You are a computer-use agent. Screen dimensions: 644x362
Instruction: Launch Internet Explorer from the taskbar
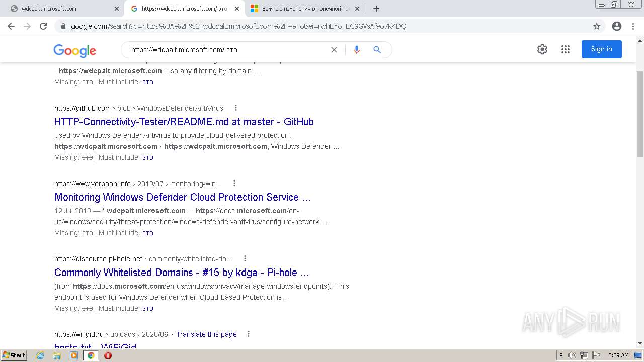pyautogui.click(x=40, y=355)
